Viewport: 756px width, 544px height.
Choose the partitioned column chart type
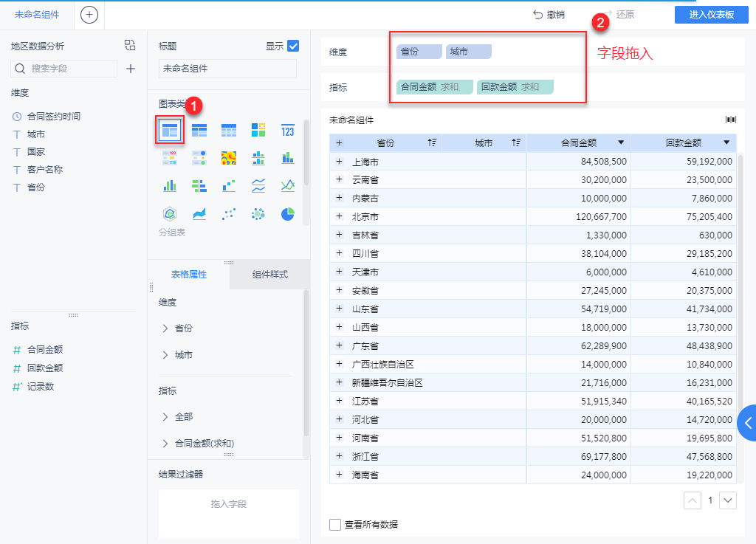[258, 157]
